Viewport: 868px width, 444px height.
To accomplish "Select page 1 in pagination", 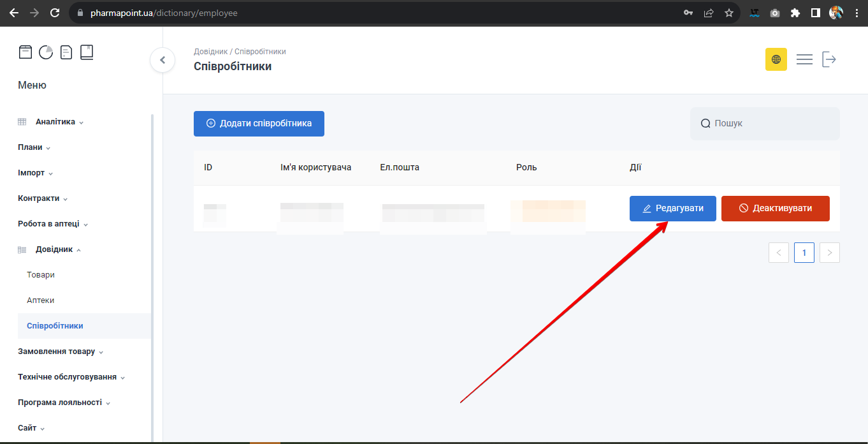I will pos(804,253).
